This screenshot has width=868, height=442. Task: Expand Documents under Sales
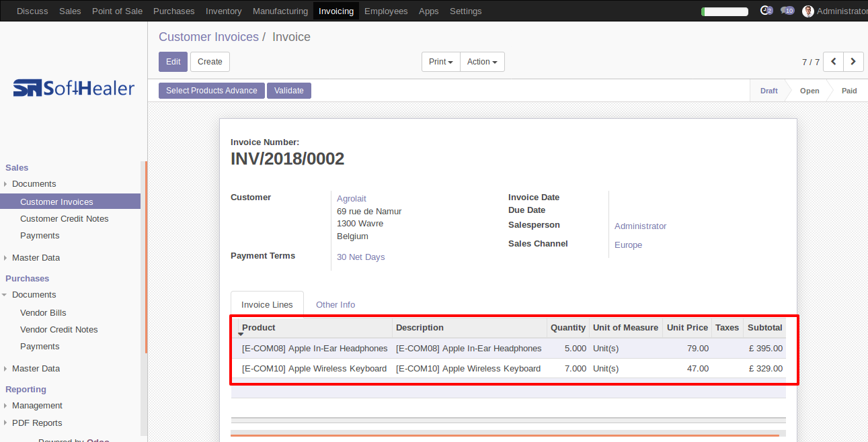[x=34, y=184]
